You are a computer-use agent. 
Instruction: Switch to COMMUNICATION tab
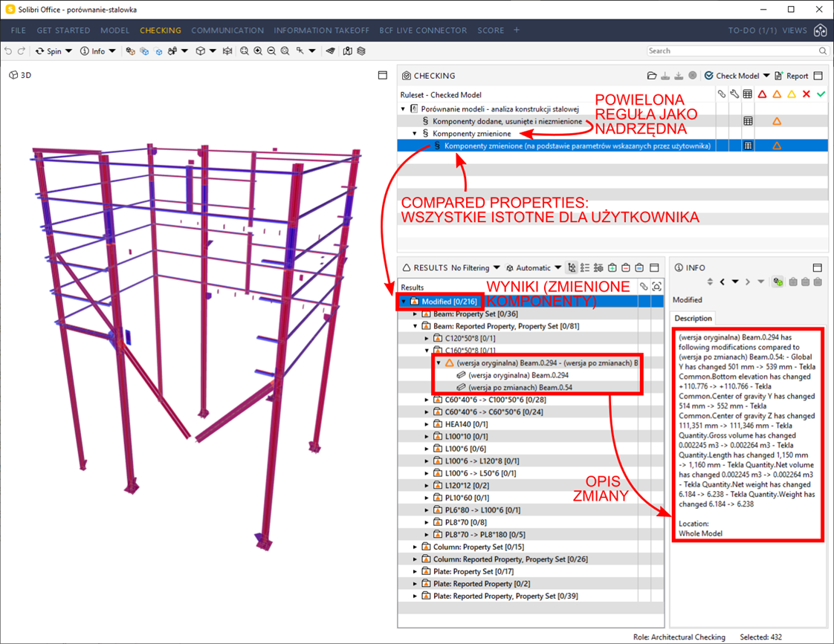[x=227, y=30]
